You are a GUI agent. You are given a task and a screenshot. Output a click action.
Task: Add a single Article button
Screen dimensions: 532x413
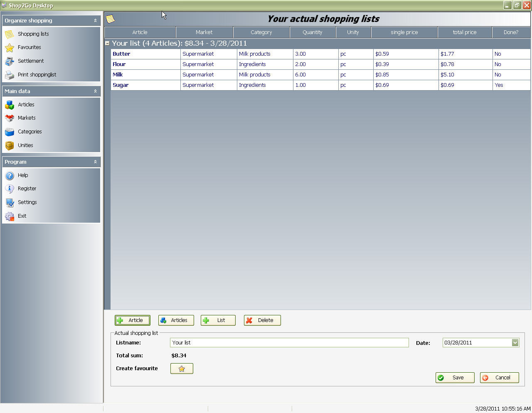pyautogui.click(x=133, y=320)
